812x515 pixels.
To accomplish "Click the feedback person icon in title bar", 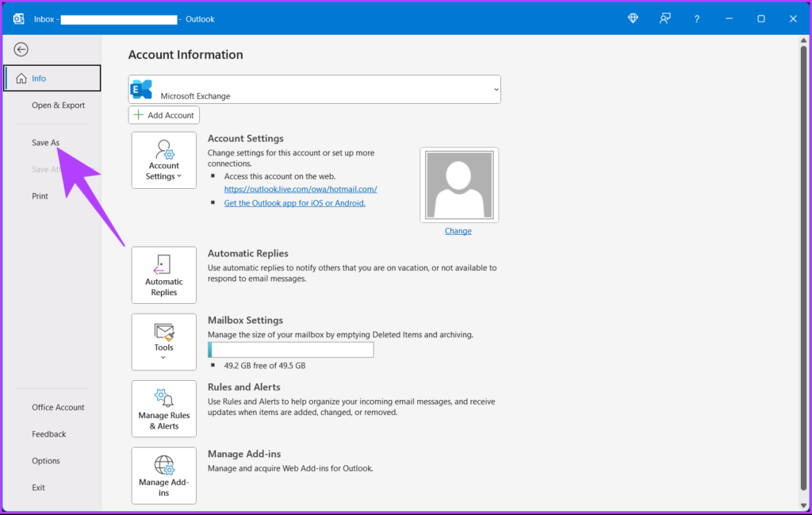I will click(x=665, y=19).
